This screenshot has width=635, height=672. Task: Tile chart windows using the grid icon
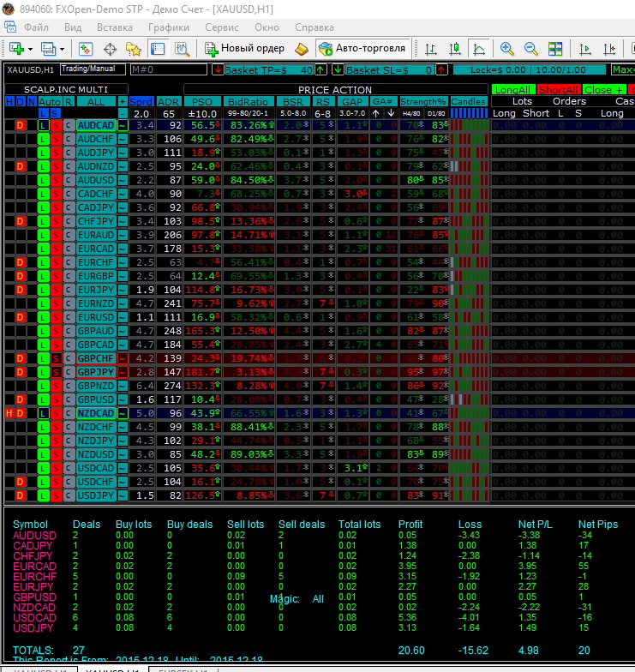[x=555, y=48]
